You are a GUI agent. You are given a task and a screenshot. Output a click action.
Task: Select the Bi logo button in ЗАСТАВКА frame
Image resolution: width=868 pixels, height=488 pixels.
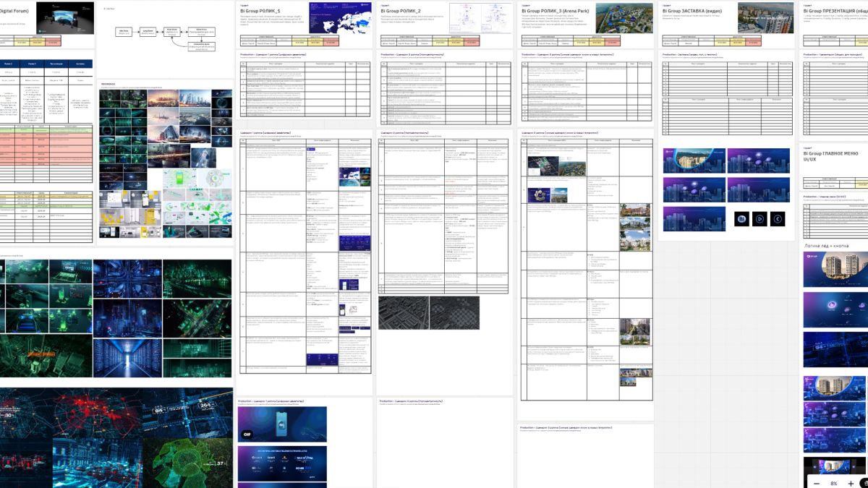[x=741, y=218]
